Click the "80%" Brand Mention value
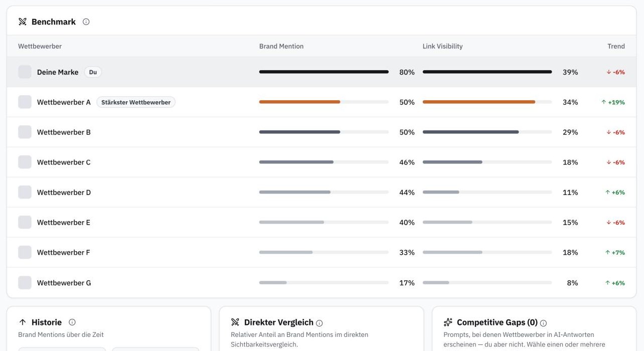The width and height of the screenshot is (644, 351). pyautogui.click(x=407, y=72)
